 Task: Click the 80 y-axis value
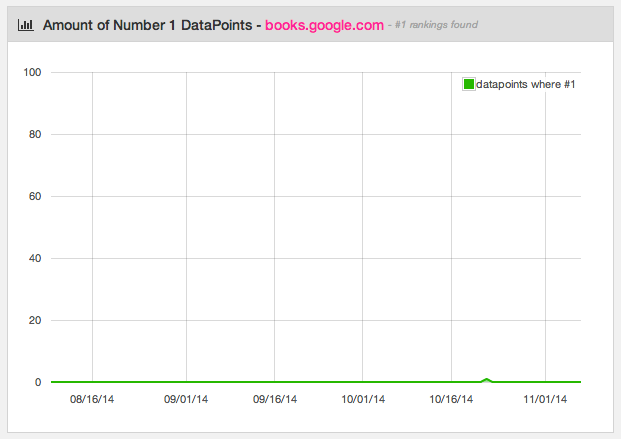point(35,134)
